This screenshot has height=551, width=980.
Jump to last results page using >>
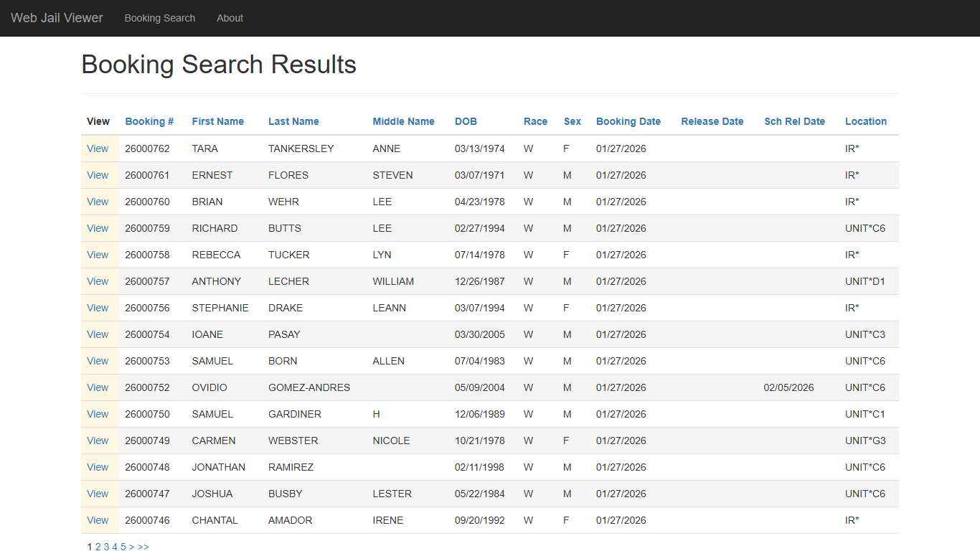point(143,547)
